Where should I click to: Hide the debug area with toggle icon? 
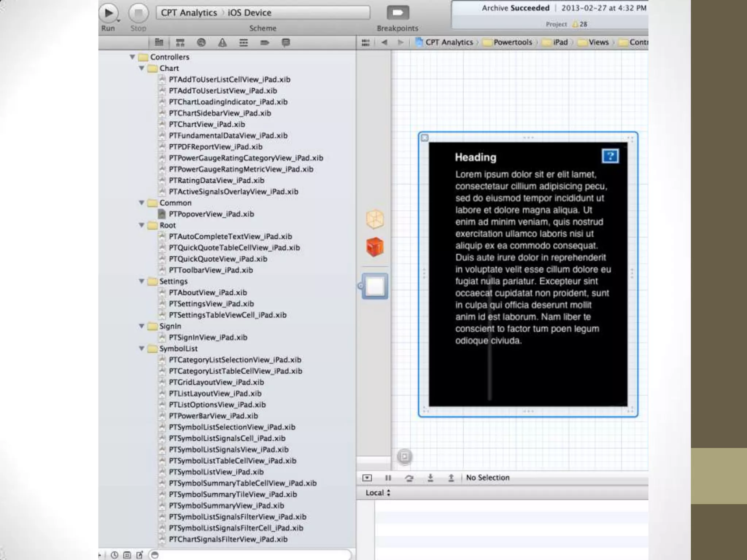(x=367, y=478)
